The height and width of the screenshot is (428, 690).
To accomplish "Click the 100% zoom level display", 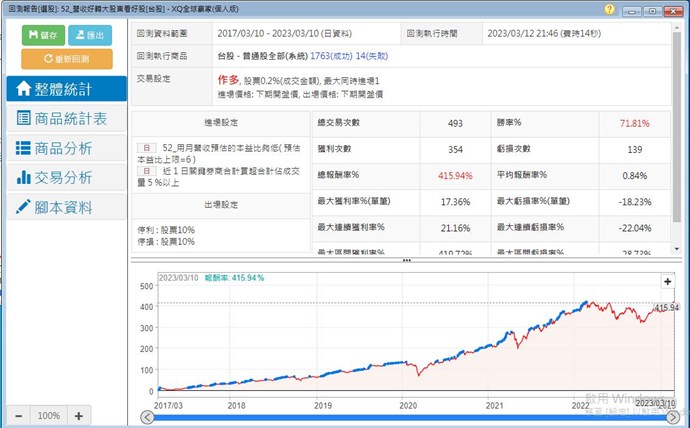I will point(49,415).
